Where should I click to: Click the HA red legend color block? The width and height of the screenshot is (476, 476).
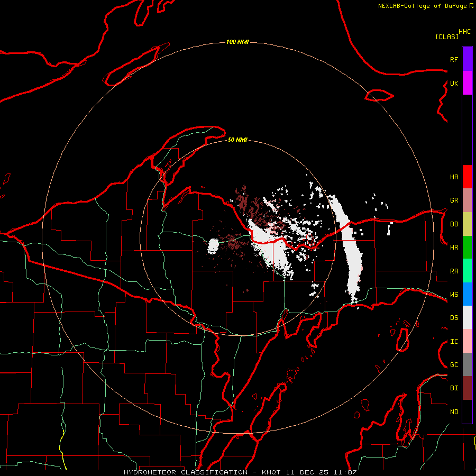point(467,177)
